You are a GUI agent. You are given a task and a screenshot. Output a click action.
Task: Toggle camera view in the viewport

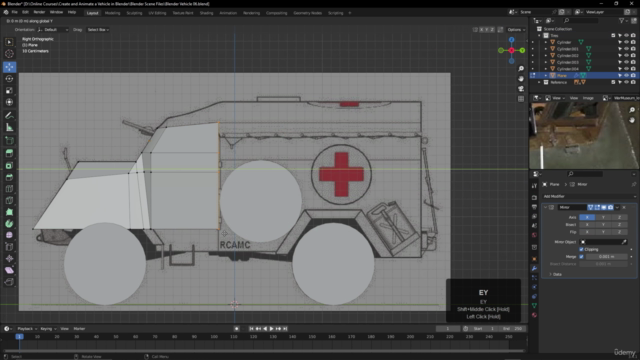pyautogui.click(x=521, y=89)
